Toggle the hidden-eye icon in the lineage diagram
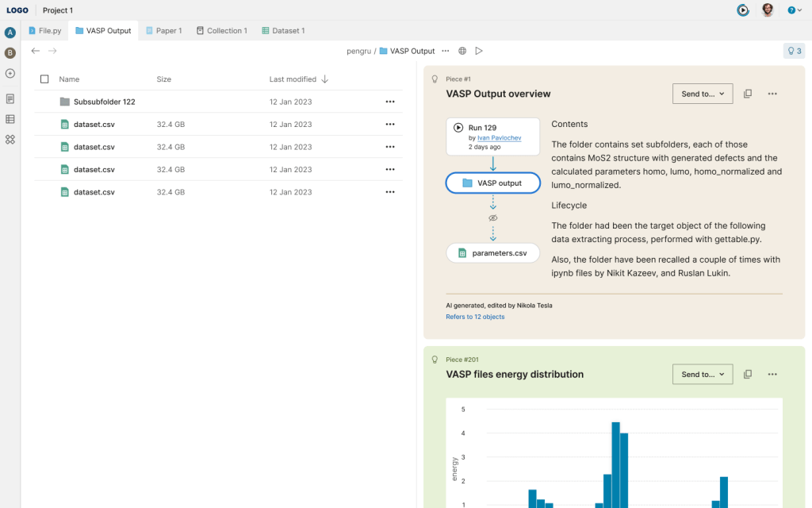The height and width of the screenshot is (508, 812). 492,217
